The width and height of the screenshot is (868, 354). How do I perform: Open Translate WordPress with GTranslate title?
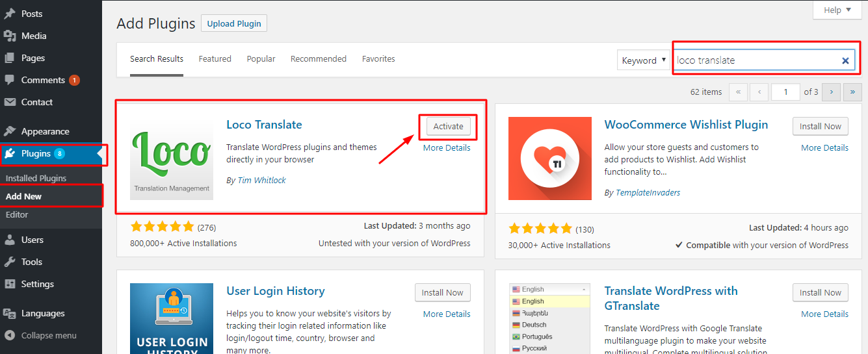click(x=671, y=298)
